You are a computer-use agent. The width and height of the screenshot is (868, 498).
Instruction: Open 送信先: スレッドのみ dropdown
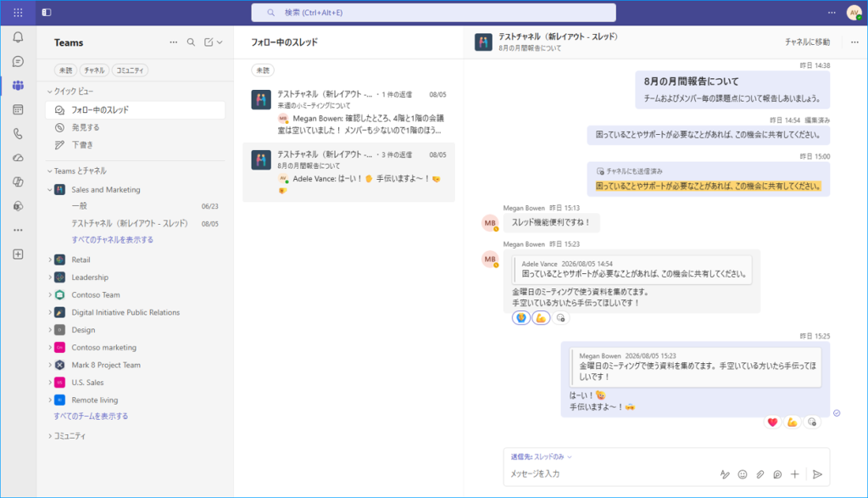[541, 457]
